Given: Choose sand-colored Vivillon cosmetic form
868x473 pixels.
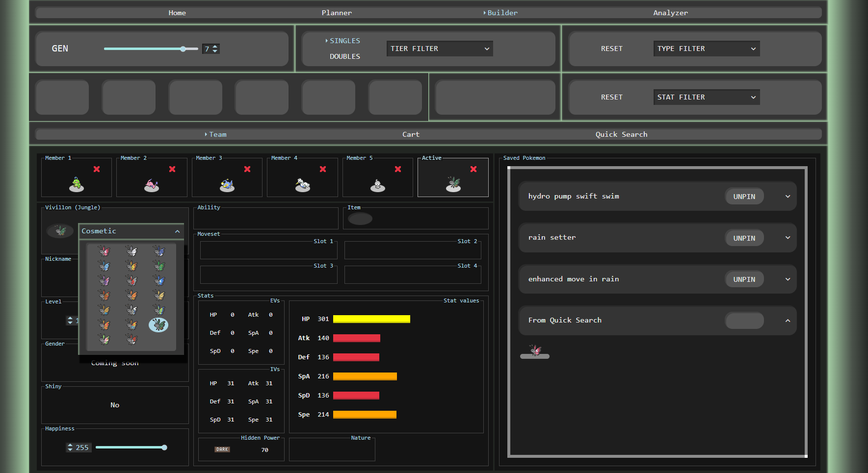Looking at the screenshot, I should coord(159,295).
